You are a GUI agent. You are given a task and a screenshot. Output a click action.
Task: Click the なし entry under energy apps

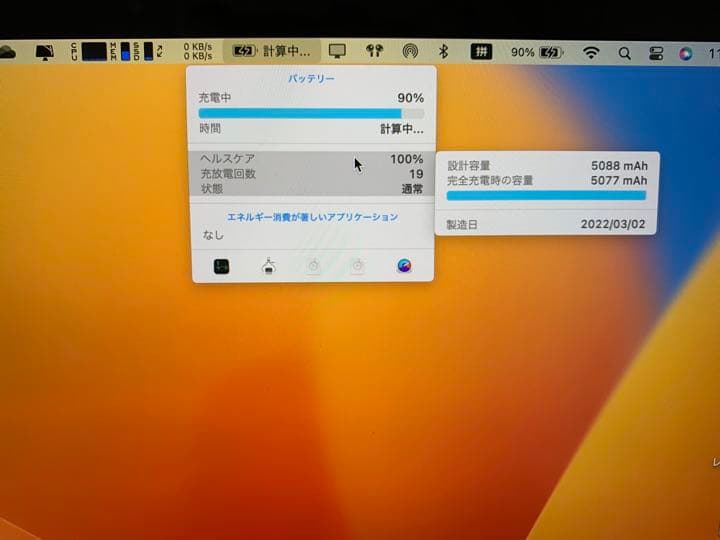pos(213,235)
